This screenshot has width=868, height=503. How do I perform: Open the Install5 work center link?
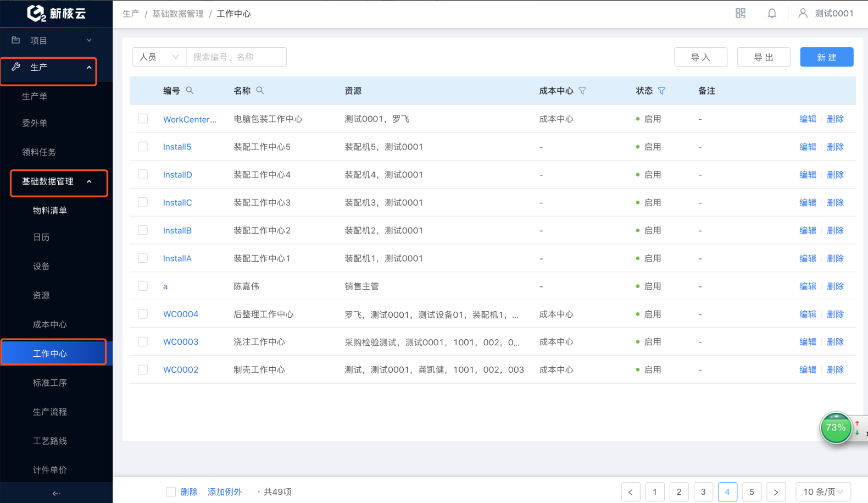pos(177,147)
